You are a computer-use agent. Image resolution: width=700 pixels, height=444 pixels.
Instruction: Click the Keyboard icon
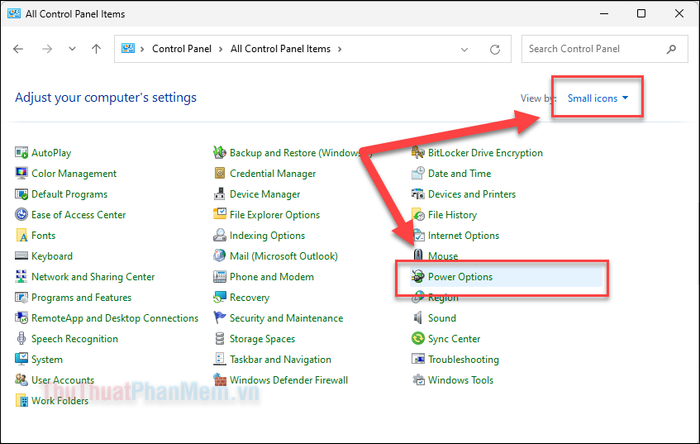(21, 256)
